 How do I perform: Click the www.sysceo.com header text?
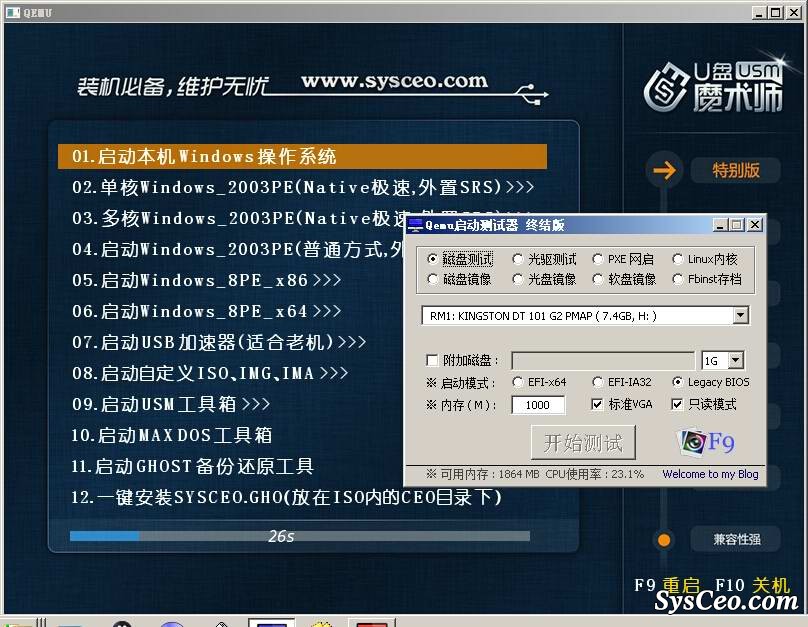pyautogui.click(x=394, y=81)
